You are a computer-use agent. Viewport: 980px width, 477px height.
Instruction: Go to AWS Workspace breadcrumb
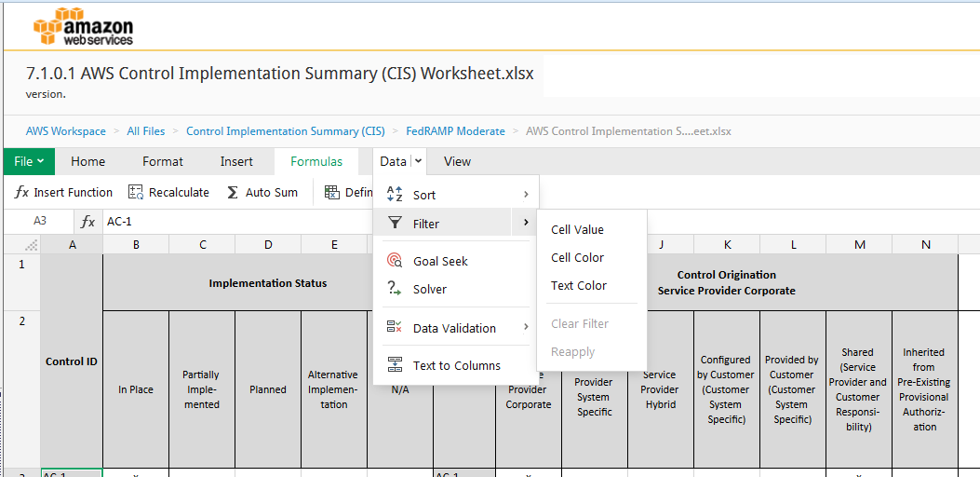66,131
